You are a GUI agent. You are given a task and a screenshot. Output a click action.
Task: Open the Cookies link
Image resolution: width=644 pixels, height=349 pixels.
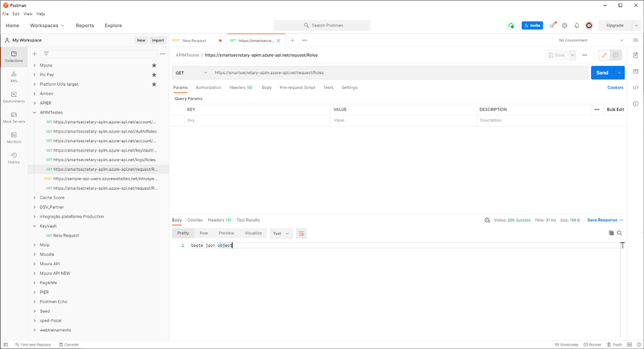[x=615, y=88]
